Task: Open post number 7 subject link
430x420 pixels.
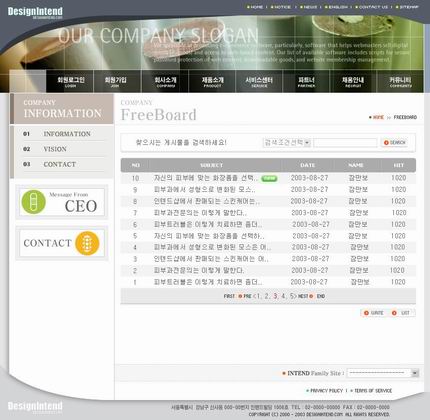Action: coord(200,213)
